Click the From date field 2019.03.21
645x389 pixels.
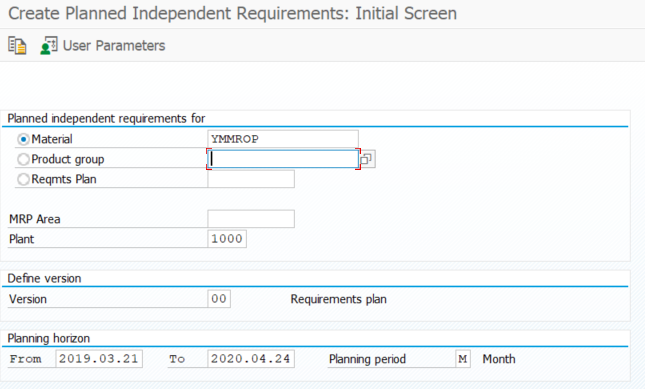[99, 359]
